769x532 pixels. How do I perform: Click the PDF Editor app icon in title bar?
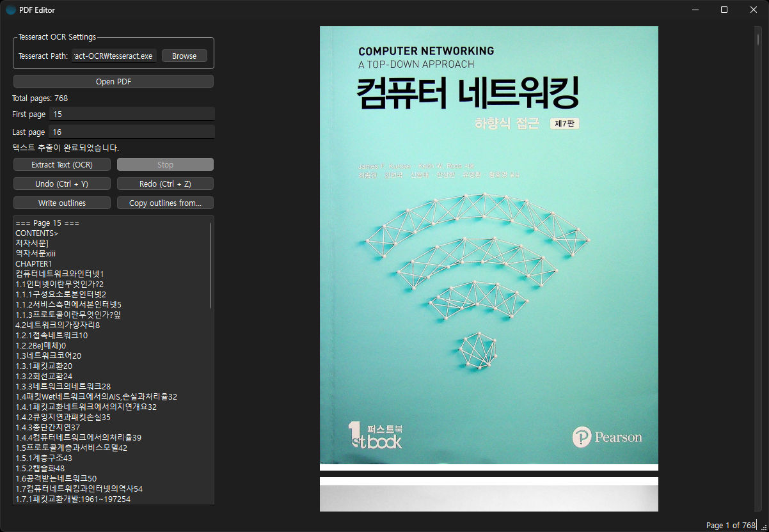[11, 10]
